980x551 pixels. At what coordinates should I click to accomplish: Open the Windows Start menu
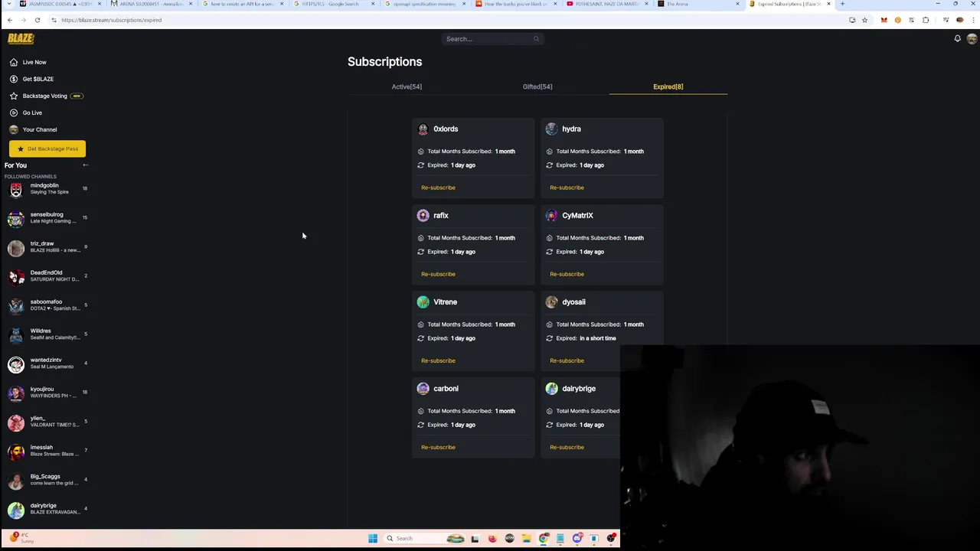[x=373, y=539]
